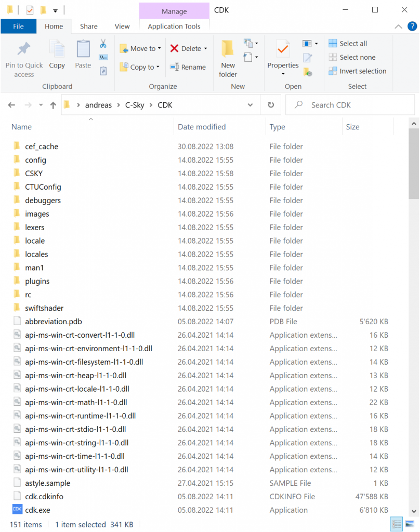Click Select none
420x532 pixels.
tap(352, 57)
